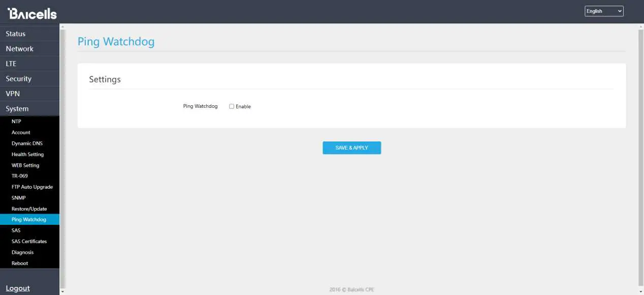Click the sidebar scrollbar up arrow
This screenshot has width=644, height=295.
62,26
